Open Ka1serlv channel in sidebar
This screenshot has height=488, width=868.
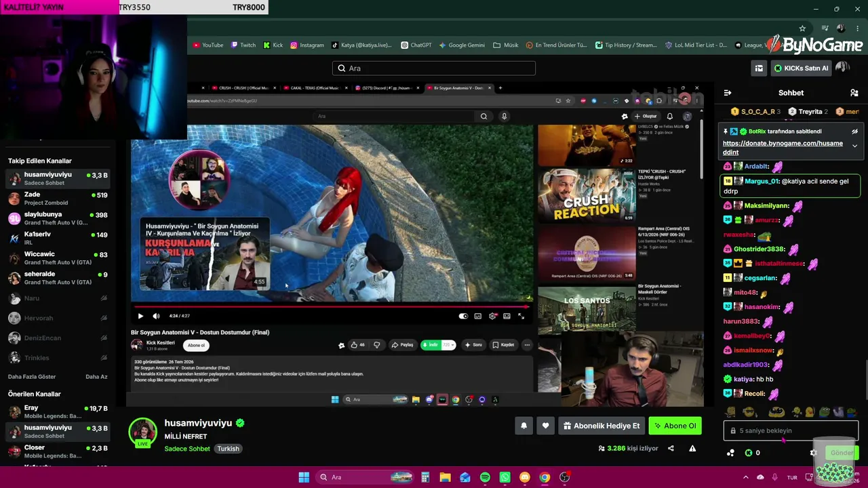click(x=58, y=238)
